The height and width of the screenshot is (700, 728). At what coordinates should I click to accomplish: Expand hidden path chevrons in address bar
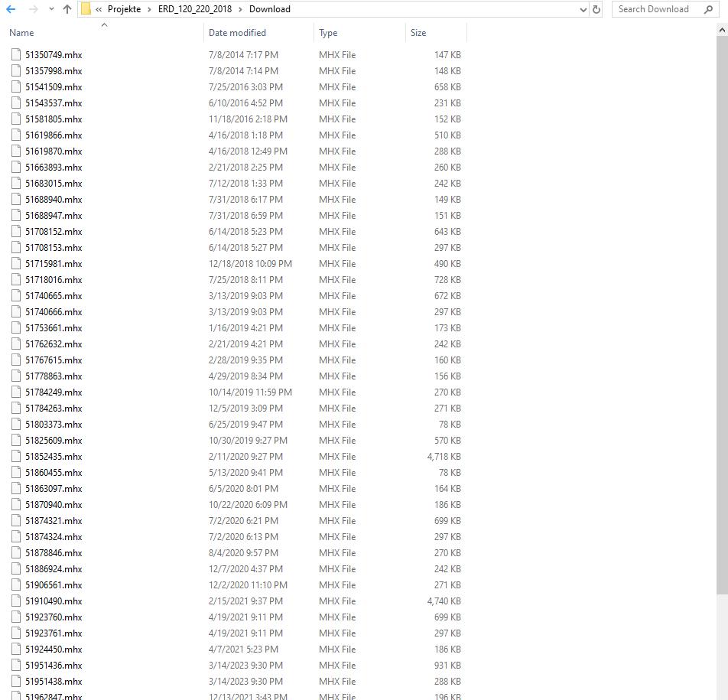pos(99,9)
